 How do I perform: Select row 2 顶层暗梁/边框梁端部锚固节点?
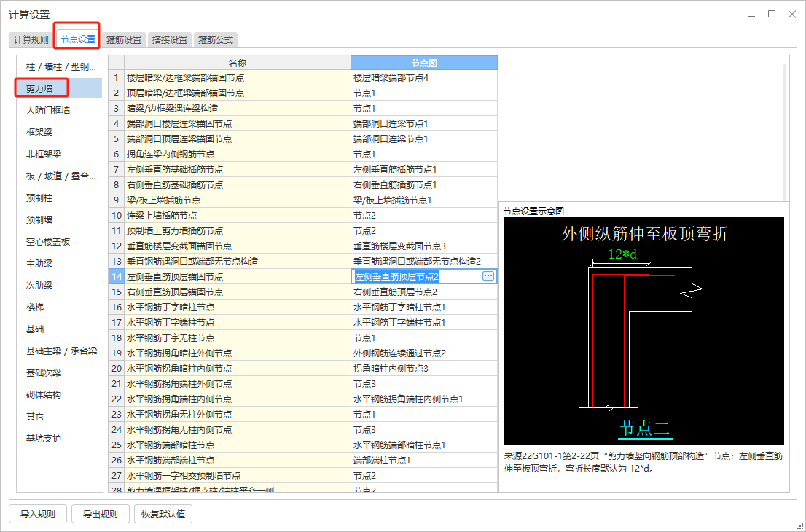tap(238, 93)
